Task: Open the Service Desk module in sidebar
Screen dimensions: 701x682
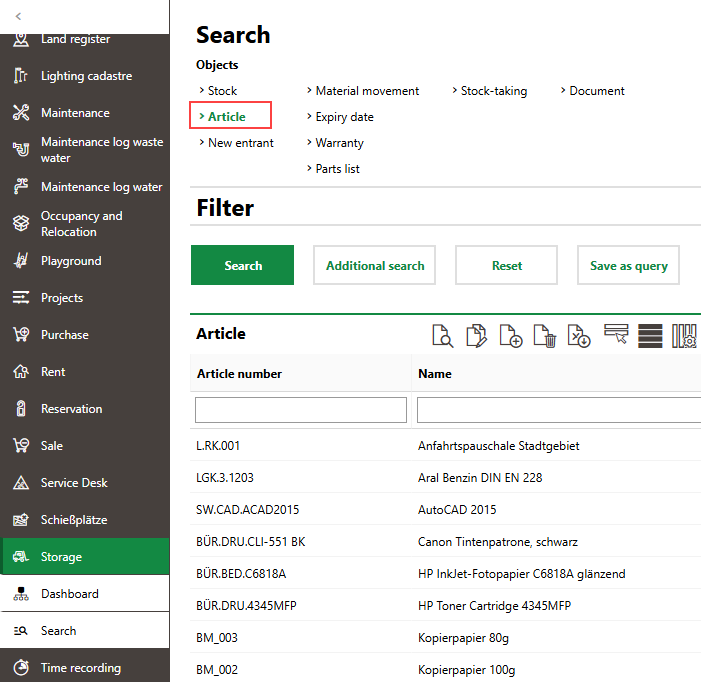Action: point(74,483)
